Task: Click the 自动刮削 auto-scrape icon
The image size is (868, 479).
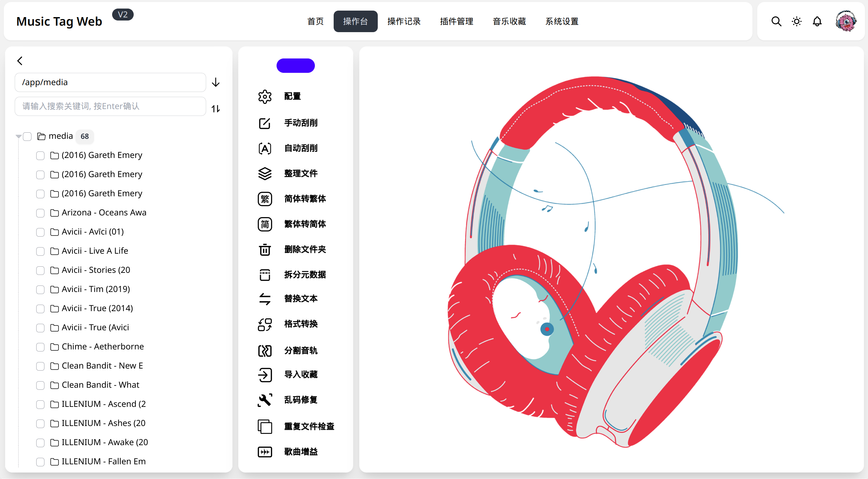Action: click(265, 148)
